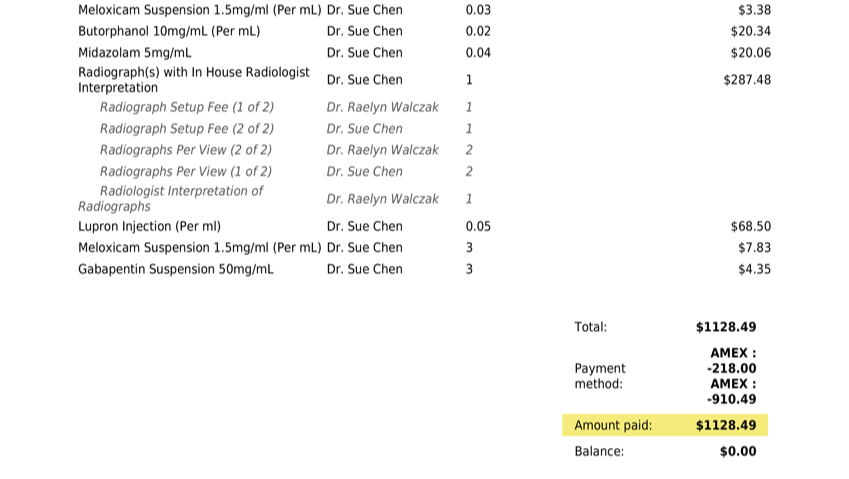Click the Balance value $0.00
Image resolution: width=849 pixels, height=479 pixels.
point(738,451)
